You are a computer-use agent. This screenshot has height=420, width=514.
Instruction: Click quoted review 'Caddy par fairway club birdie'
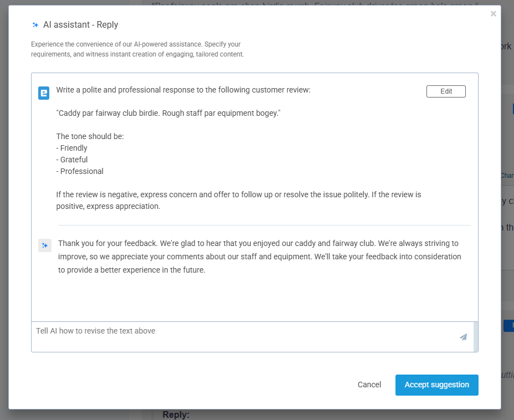168,113
